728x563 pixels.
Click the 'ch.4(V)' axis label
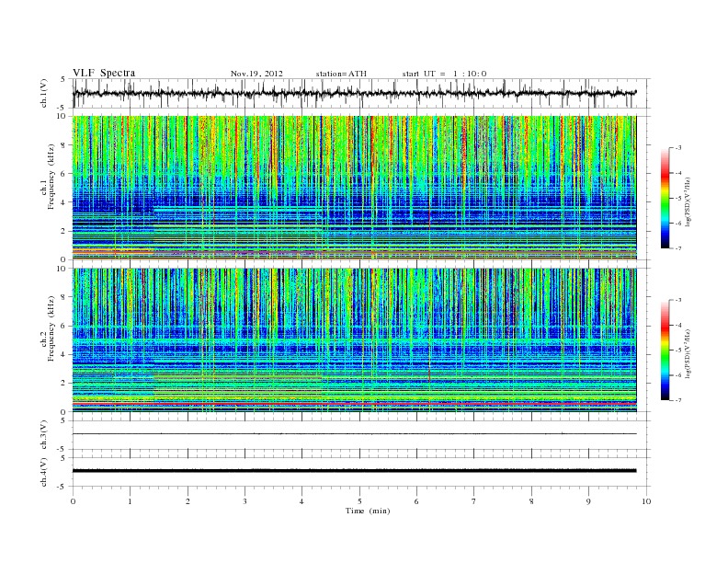(44, 472)
